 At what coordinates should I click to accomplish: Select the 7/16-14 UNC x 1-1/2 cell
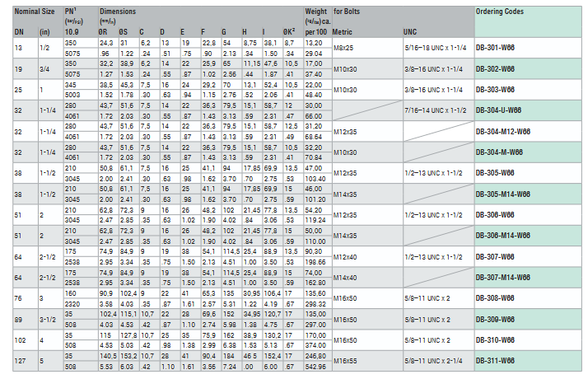click(x=435, y=110)
